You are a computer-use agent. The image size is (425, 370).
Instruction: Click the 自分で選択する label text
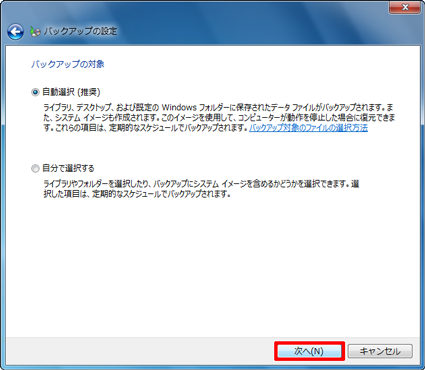pyautogui.click(x=68, y=168)
